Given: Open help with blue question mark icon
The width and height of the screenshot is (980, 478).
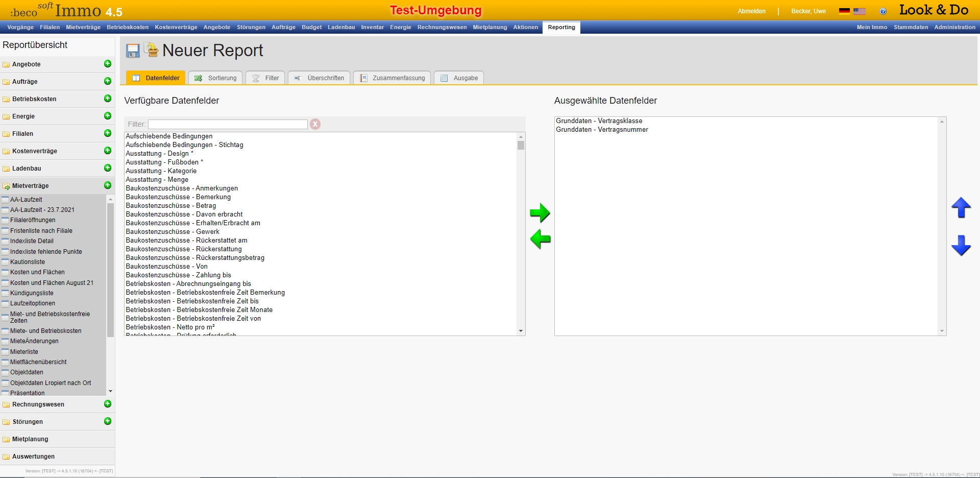Looking at the screenshot, I should (x=883, y=11).
